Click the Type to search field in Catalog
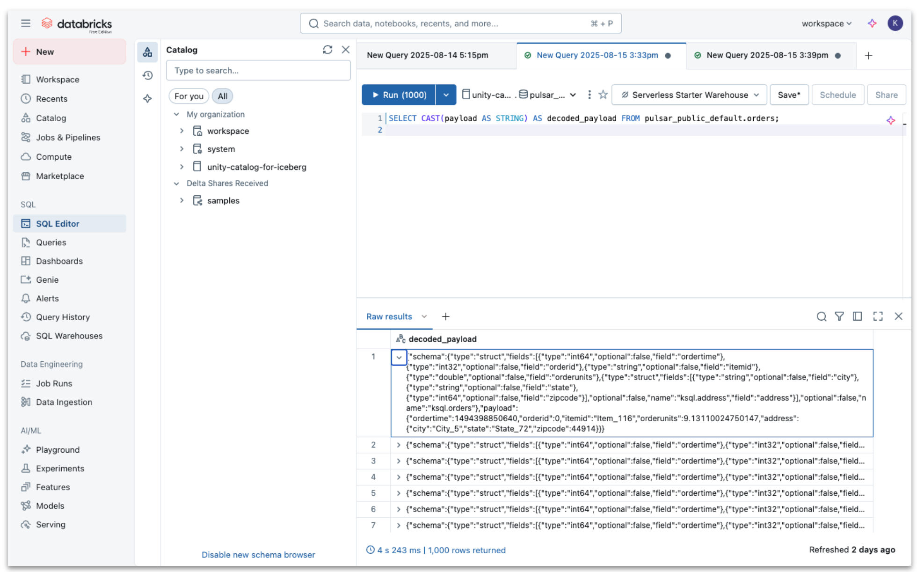The width and height of the screenshot is (924, 572). coord(258,70)
